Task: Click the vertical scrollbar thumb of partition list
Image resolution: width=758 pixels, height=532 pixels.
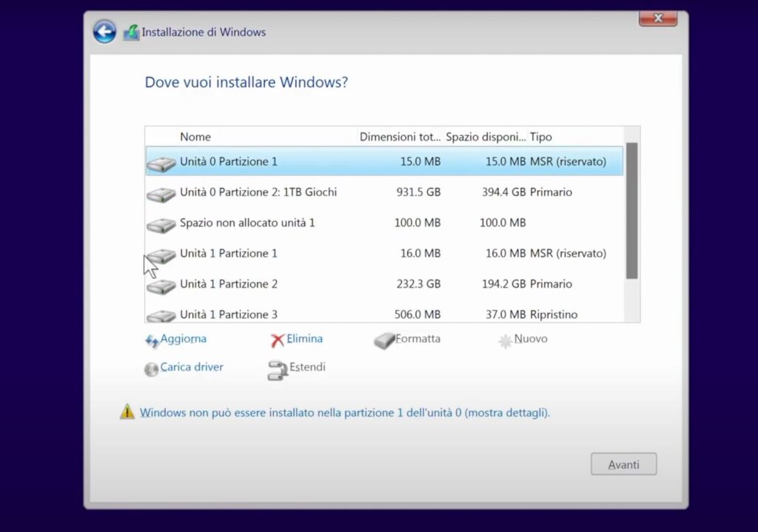Action: 631,211
